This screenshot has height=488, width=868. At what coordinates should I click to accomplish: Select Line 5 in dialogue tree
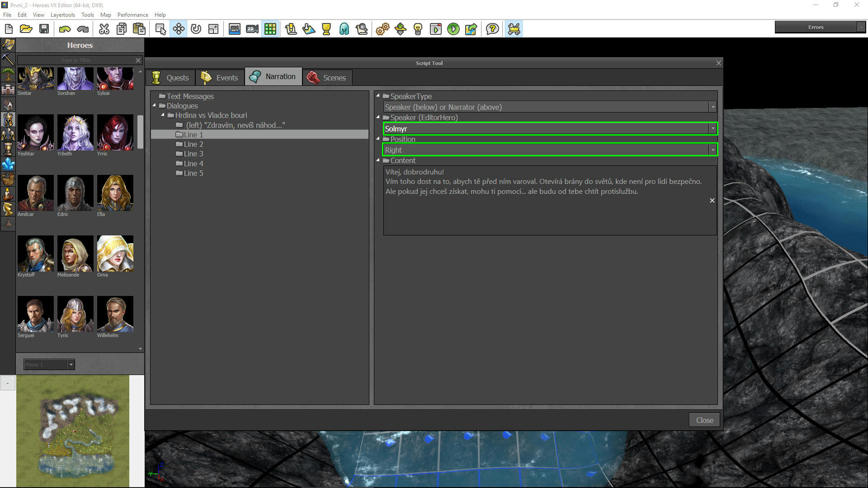[x=193, y=173]
